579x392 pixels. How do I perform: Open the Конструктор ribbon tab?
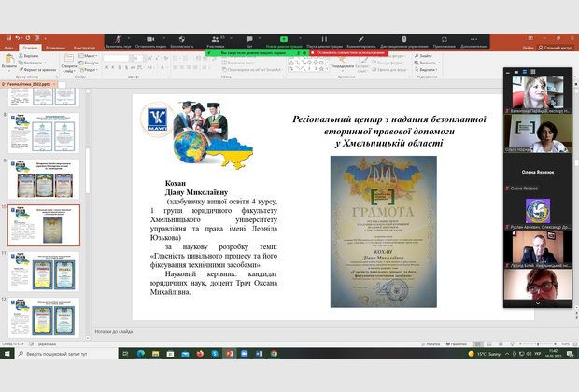[x=85, y=47]
